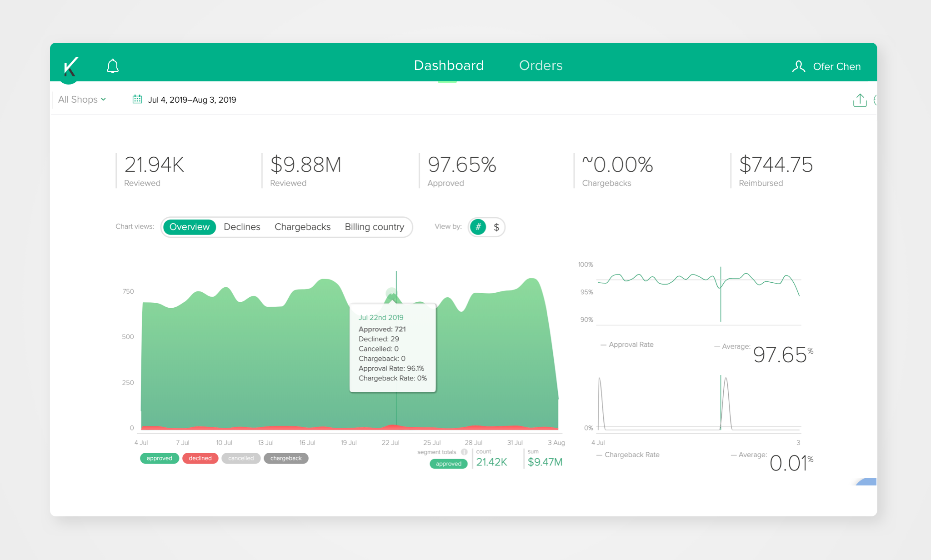Viewport: 931px width, 560px height.
Task: Click the approved green legend pill
Action: (160, 458)
